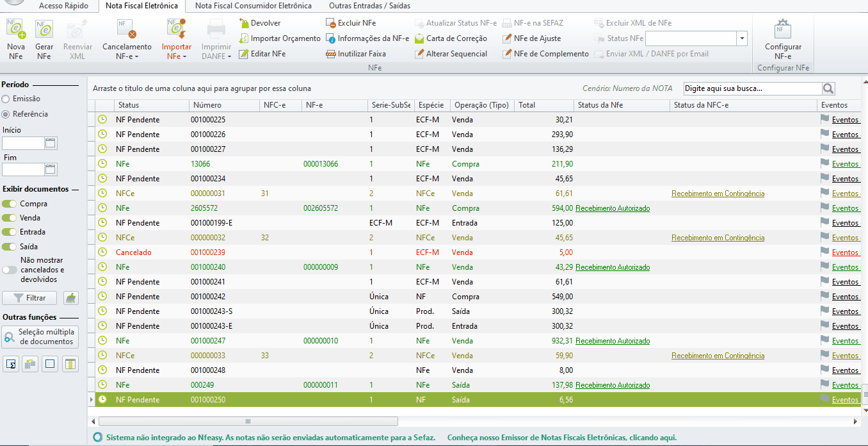The height and width of the screenshot is (446, 868).
Task: Click the Nova NFe icon
Action: (x=15, y=30)
